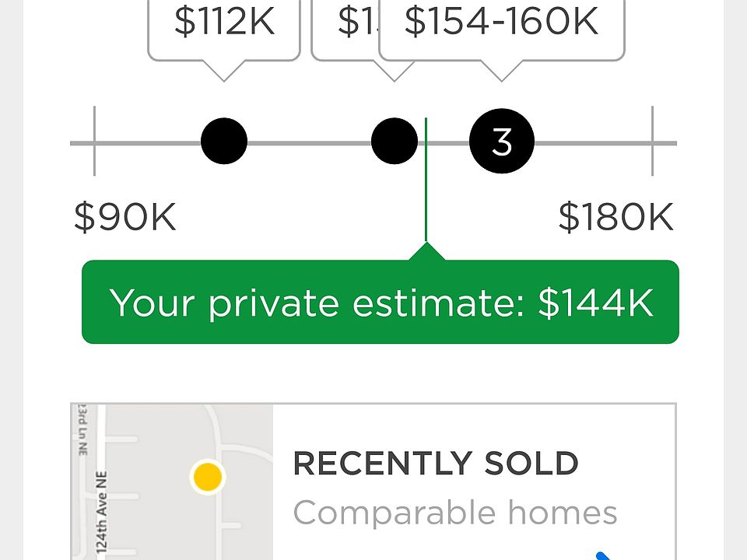Select the black dot left of green line
The image size is (747, 560).
pos(394,141)
